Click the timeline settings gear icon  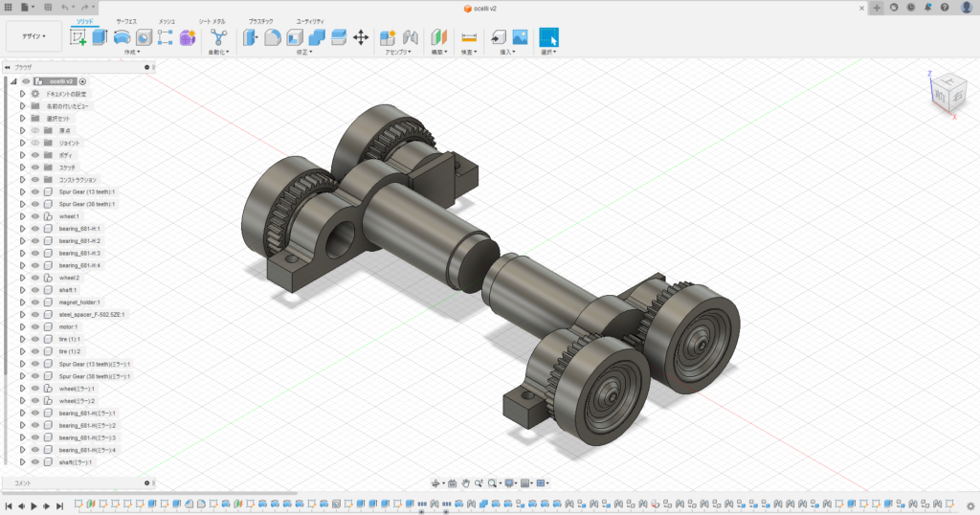click(x=970, y=505)
